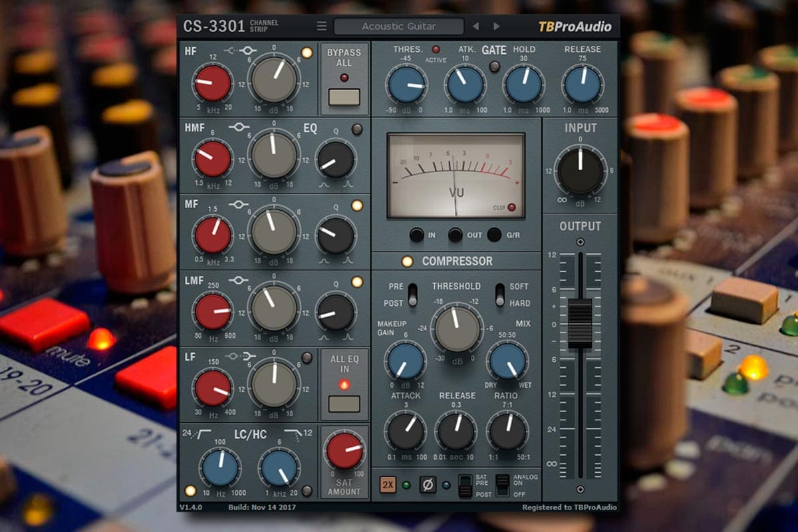Toggle the LC/HC filter enable LED at left
798x532 pixels.
click(191, 491)
